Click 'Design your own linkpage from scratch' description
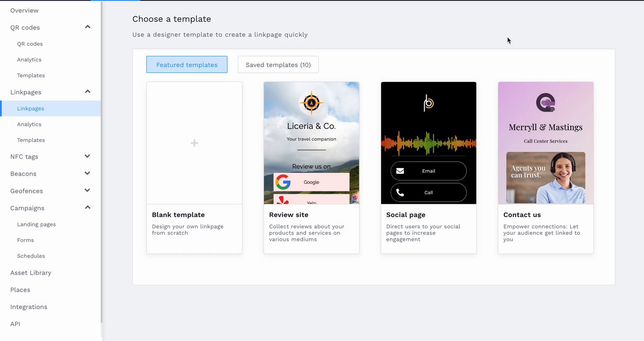 pyautogui.click(x=188, y=230)
